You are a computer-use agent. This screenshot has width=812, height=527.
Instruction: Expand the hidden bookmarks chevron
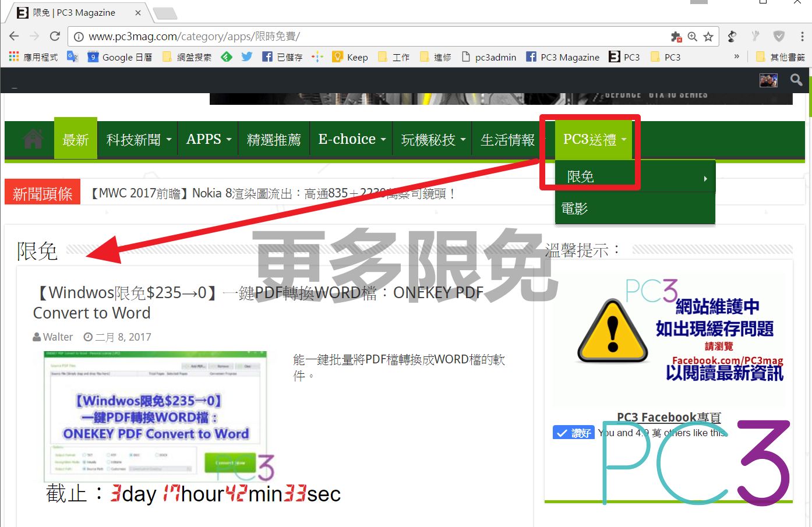(737, 56)
